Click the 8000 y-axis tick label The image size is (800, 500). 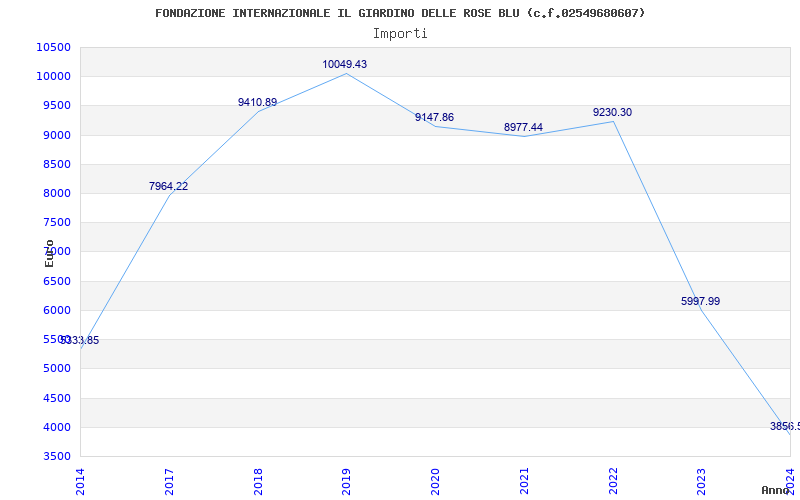pyautogui.click(x=56, y=193)
